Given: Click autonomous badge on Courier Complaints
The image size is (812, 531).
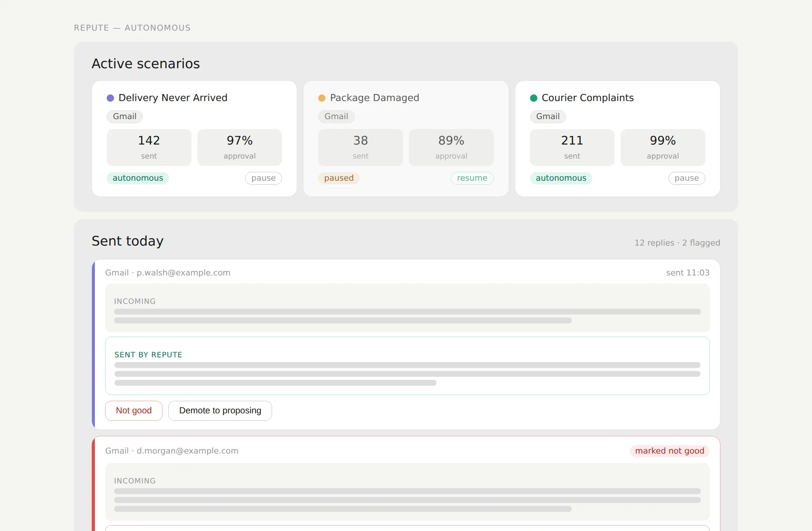Looking at the screenshot, I should pos(561,178).
